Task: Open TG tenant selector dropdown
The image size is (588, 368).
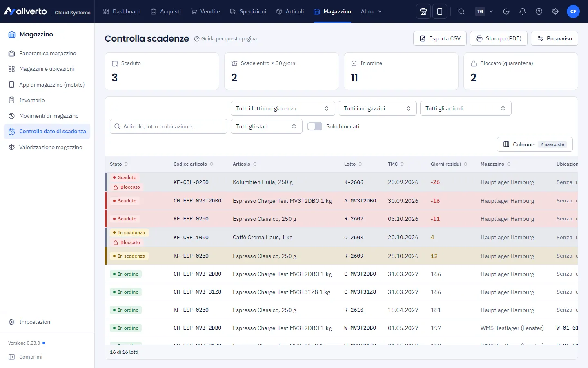Action: pyautogui.click(x=485, y=11)
